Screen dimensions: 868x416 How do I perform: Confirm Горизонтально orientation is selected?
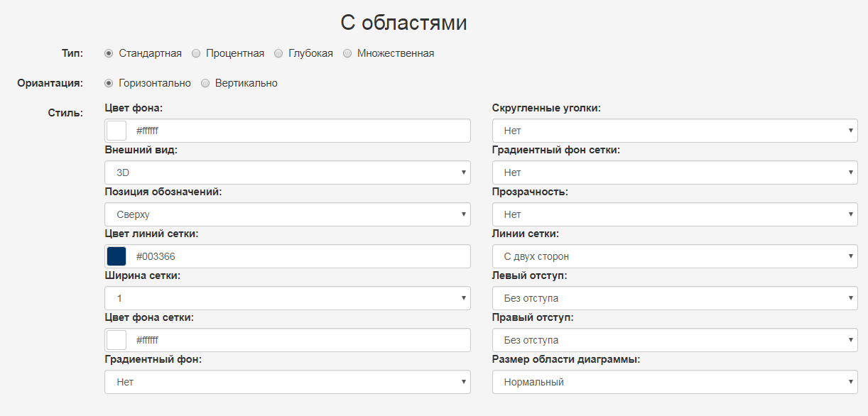pos(108,82)
